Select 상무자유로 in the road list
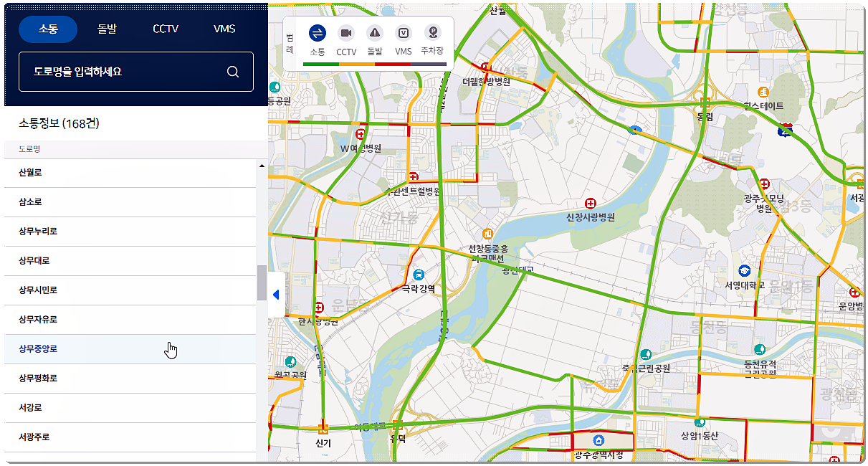This screenshot has width=868, height=466. point(130,320)
